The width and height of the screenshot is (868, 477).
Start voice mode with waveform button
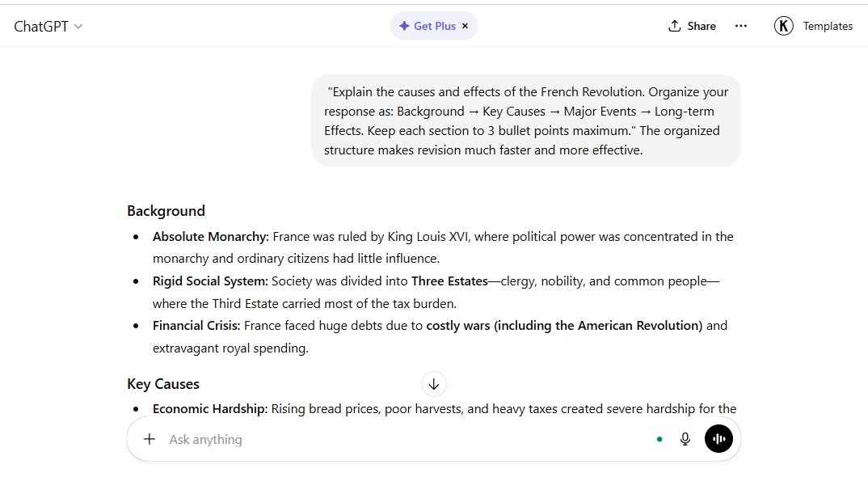tap(718, 439)
